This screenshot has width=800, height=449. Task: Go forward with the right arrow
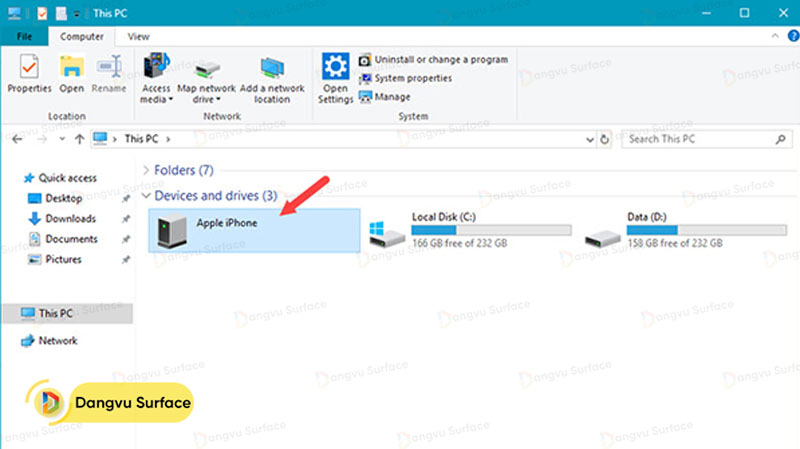coord(42,139)
